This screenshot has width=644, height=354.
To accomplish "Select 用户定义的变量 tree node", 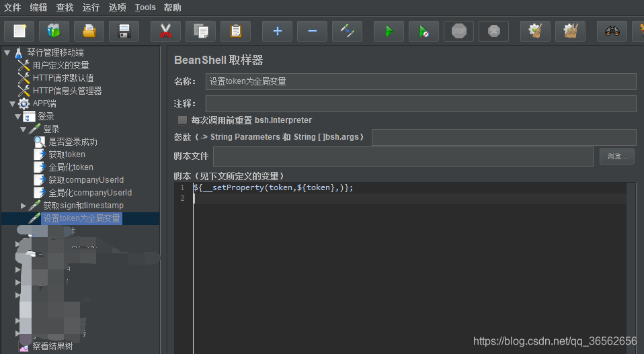I will (x=61, y=65).
